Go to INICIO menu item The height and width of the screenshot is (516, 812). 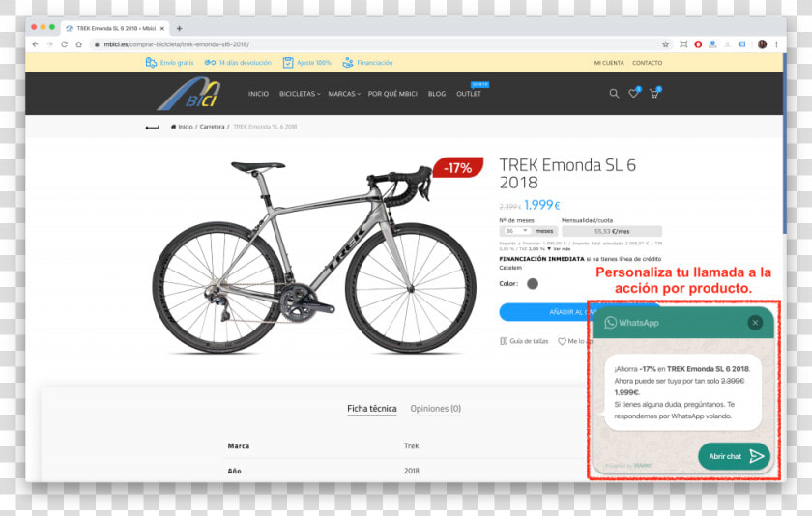click(258, 94)
